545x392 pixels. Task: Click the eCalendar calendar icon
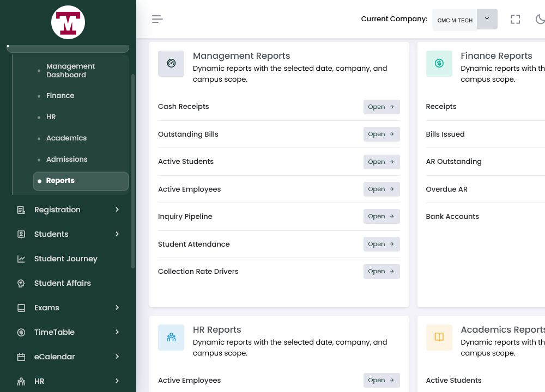coord(21,357)
